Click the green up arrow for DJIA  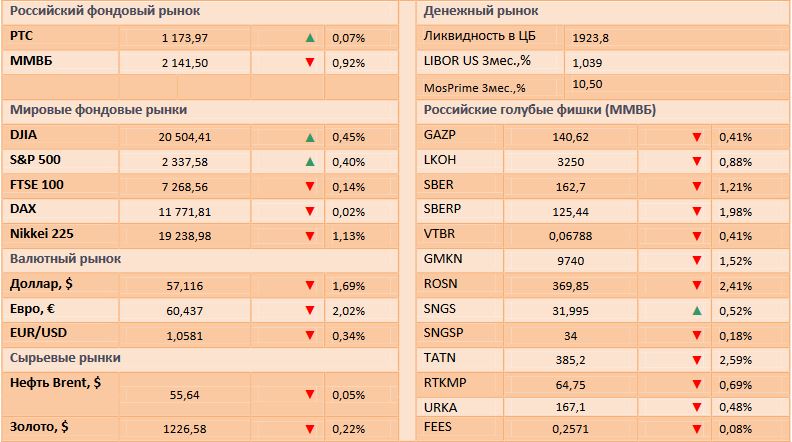pos(311,137)
